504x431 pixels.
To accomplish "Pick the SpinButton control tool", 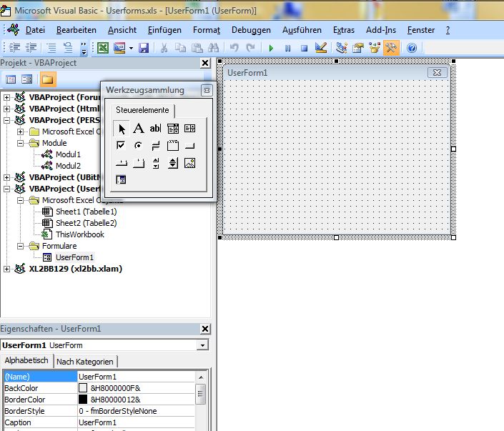I will (173, 163).
